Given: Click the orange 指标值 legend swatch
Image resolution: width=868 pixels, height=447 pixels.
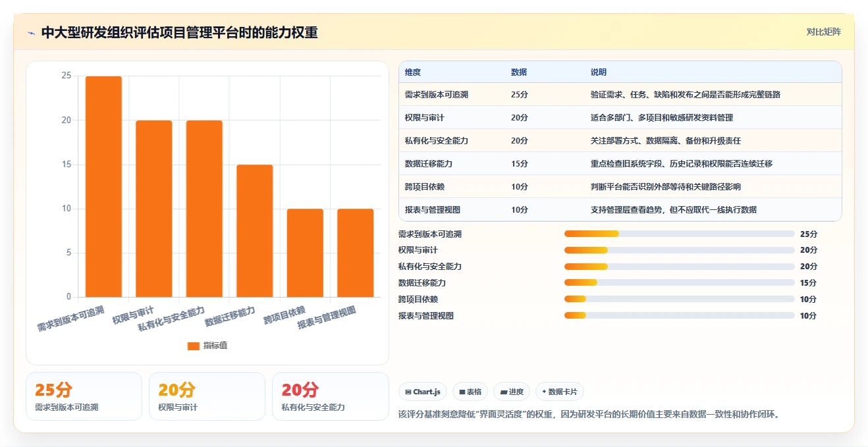Looking at the screenshot, I should coord(194,346).
